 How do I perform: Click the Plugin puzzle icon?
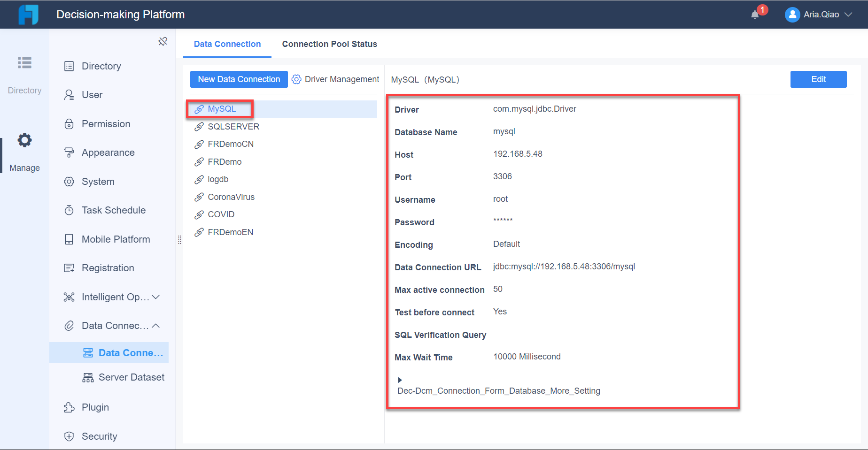click(69, 407)
